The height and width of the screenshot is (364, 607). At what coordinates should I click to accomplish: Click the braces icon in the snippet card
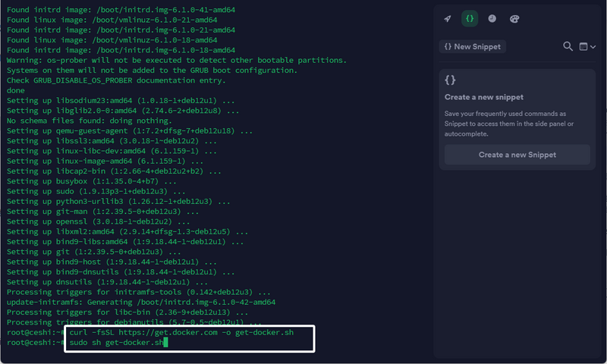point(451,80)
